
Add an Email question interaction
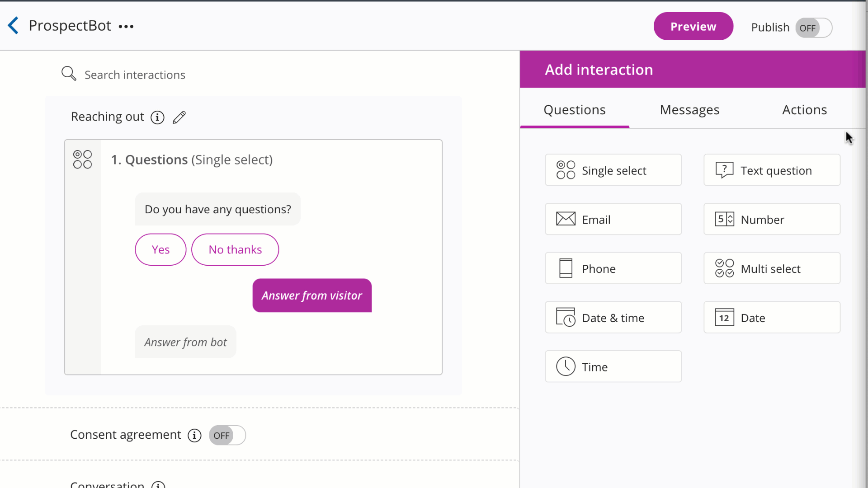click(x=613, y=220)
